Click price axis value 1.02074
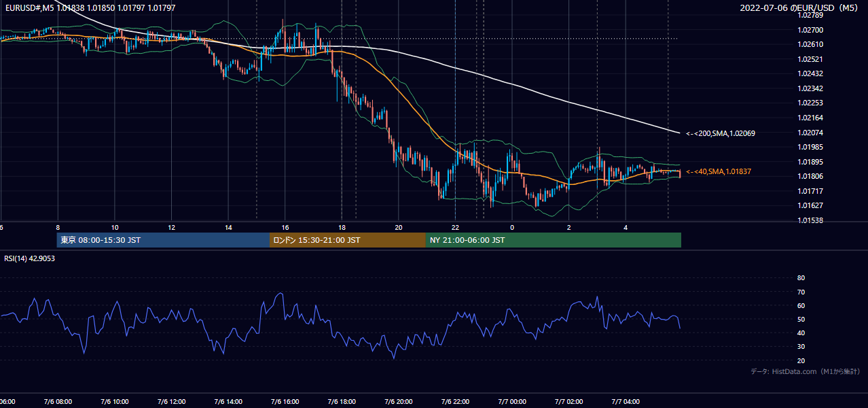868x408 pixels. (810, 132)
